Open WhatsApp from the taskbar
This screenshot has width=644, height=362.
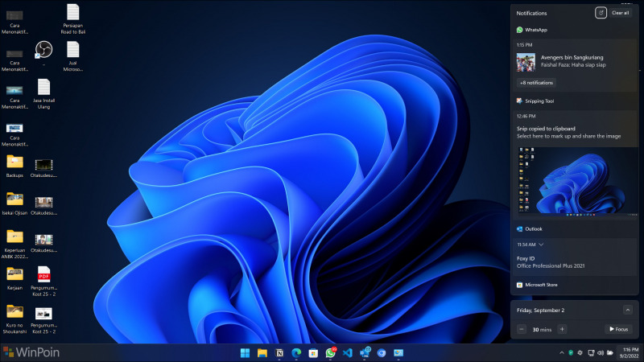point(330,352)
